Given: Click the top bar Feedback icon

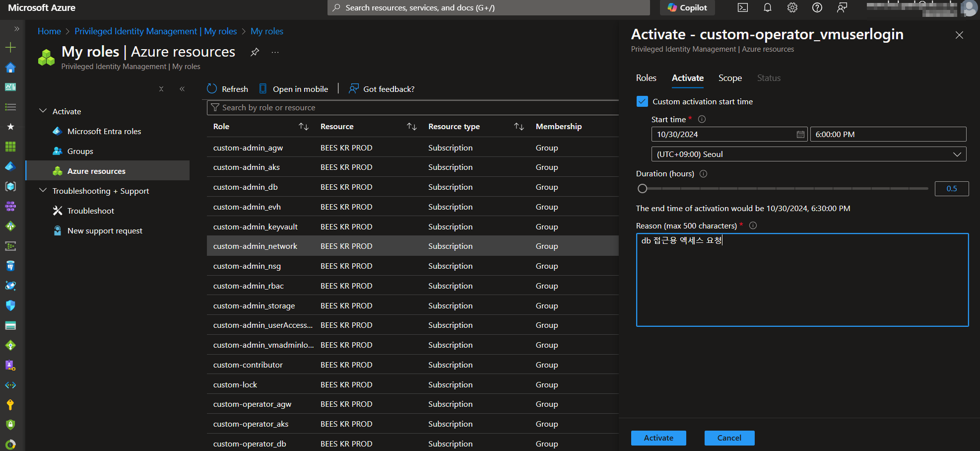Looking at the screenshot, I should 842,7.
